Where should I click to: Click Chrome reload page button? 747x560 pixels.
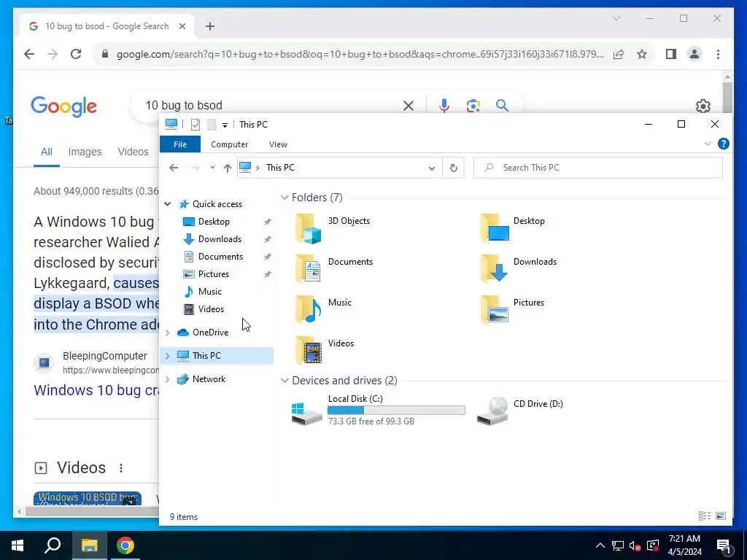[x=76, y=54]
